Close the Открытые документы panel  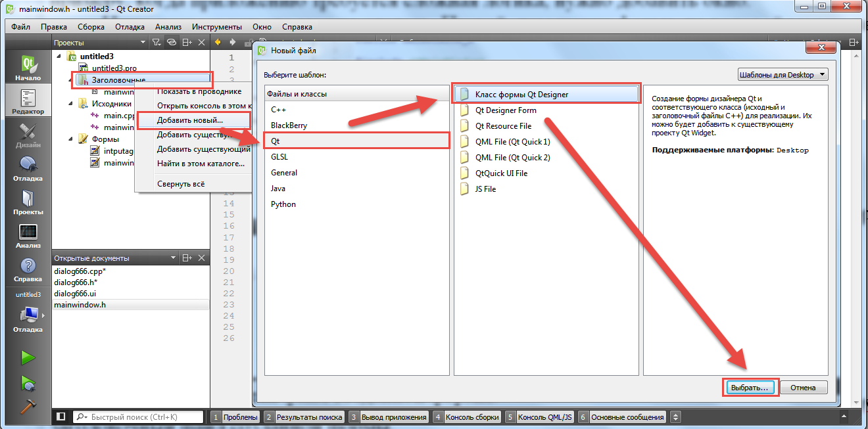202,258
